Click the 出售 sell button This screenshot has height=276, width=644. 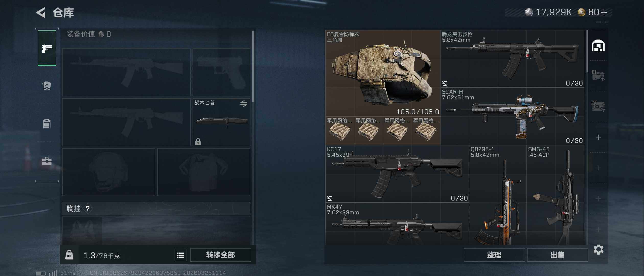[x=557, y=255]
